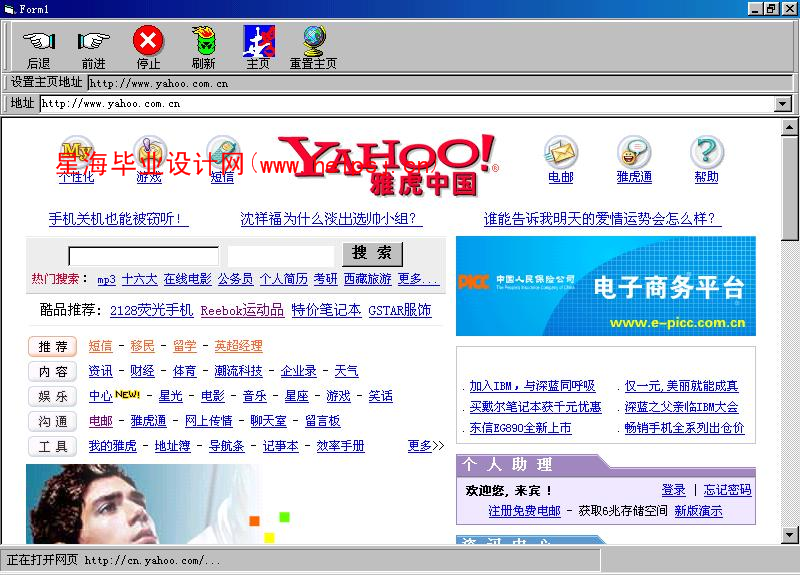Click the scrollbar down arrow
The width and height of the screenshot is (800, 575).
789,535
